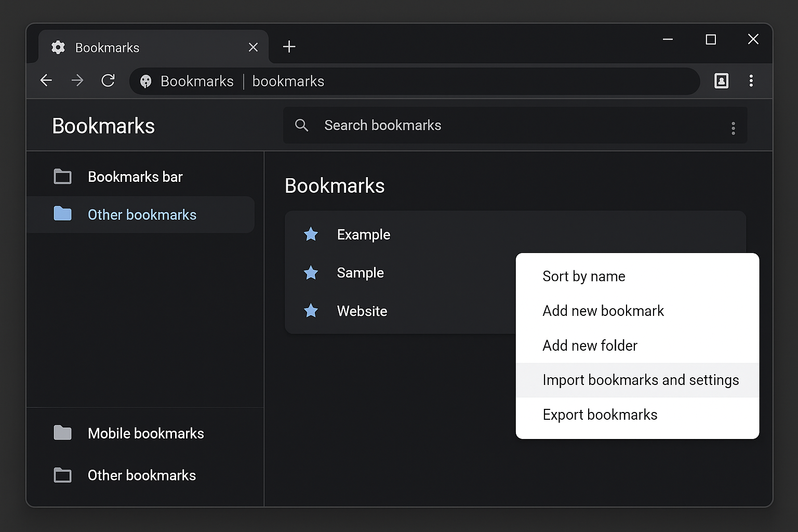Image resolution: width=798 pixels, height=532 pixels.
Task: Select Import bookmarks and settings
Action: 641,380
